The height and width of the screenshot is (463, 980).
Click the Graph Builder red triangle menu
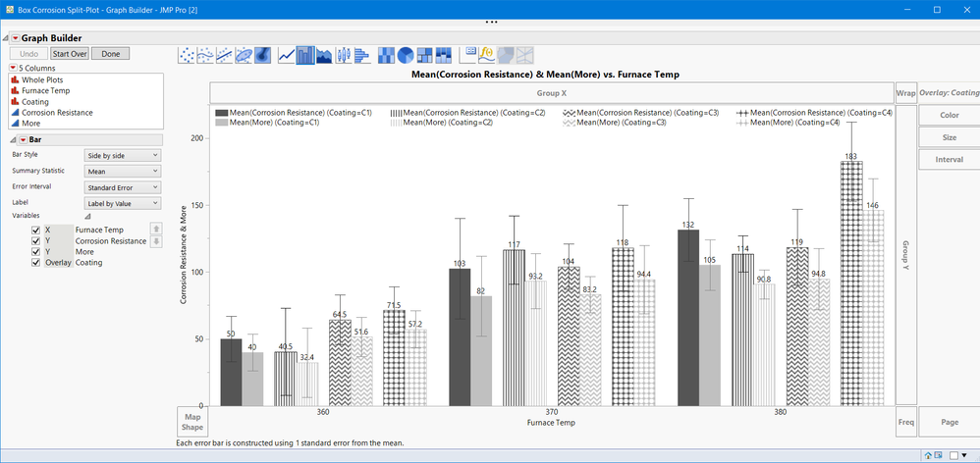click(x=14, y=38)
